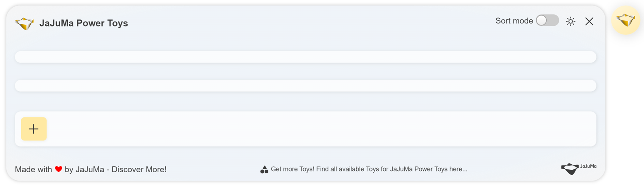
Task: Click the second empty toy bar
Action: tap(305, 86)
